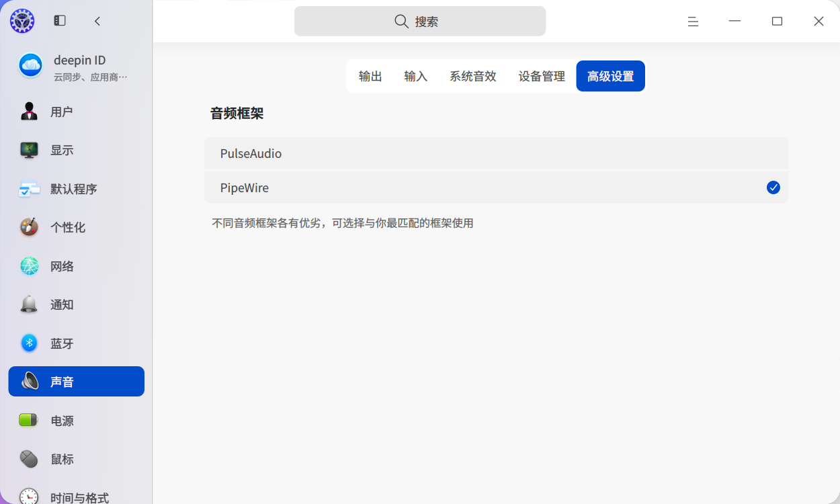This screenshot has height=504, width=840.
Task: Click the 蓝牙 Bluetooth icon
Action: tap(29, 343)
